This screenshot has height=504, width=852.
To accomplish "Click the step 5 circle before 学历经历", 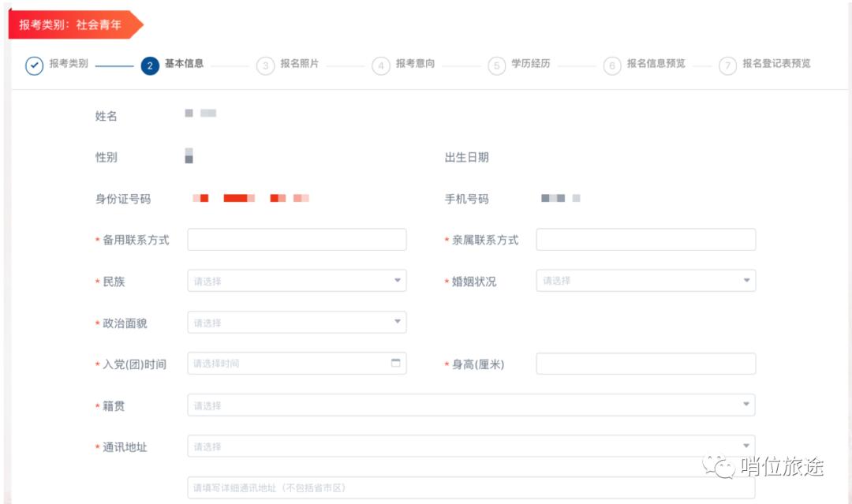I will tap(496, 66).
